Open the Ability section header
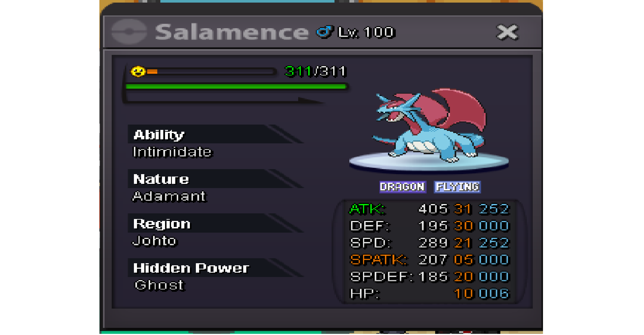The width and height of the screenshot is (644, 335). (x=215, y=134)
